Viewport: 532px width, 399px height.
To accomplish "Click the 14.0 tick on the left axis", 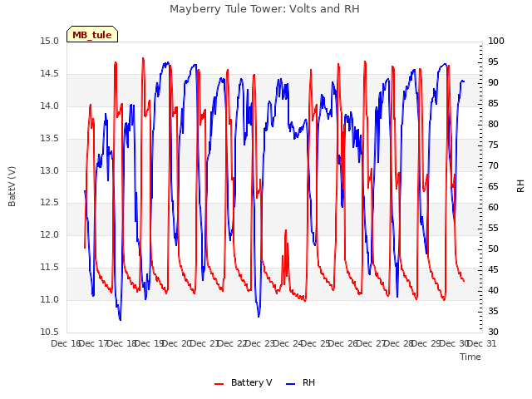I will (x=50, y=106).
